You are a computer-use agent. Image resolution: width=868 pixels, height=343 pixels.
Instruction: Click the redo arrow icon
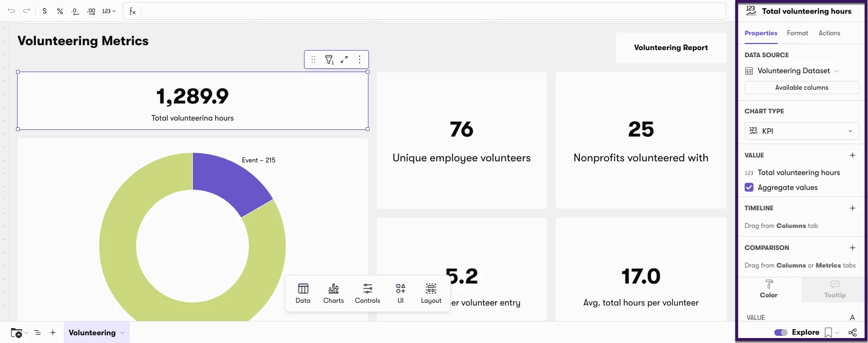[x=26, y=11]
